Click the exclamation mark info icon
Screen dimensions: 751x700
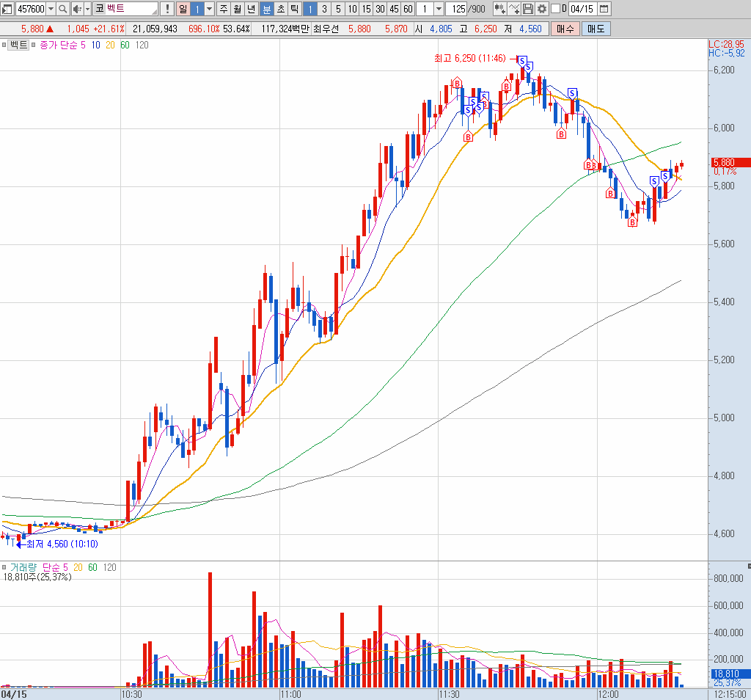[x=166, y=9]
